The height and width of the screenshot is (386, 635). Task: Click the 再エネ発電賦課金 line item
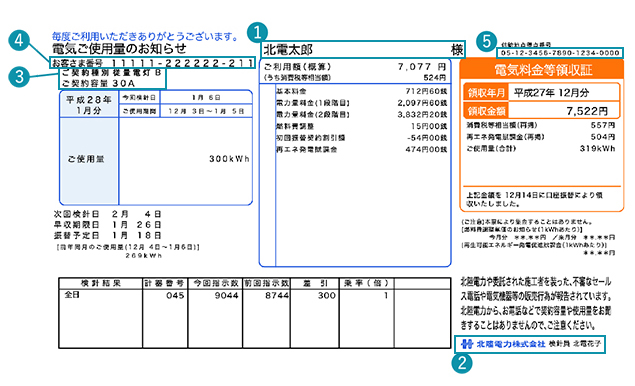click(307, 149)
